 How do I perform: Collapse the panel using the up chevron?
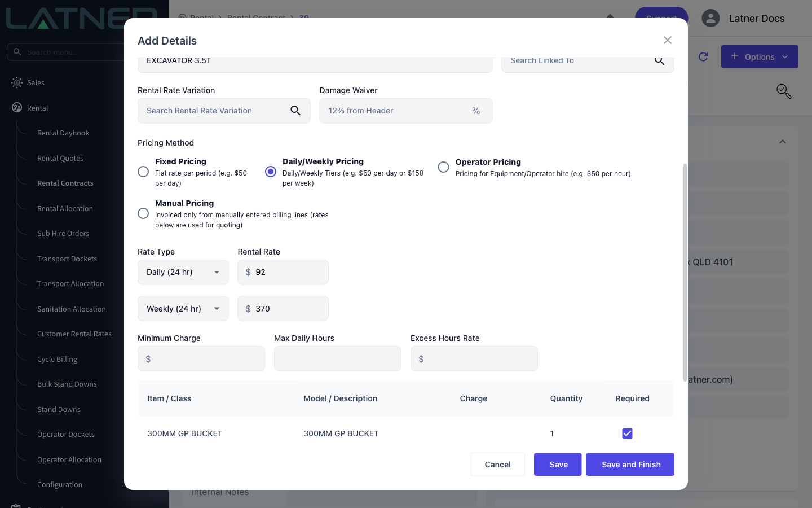[783, 142]
